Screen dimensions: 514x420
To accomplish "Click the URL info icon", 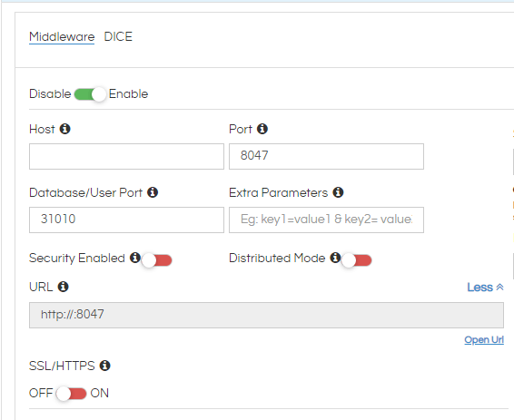I will tap(64, 287).
